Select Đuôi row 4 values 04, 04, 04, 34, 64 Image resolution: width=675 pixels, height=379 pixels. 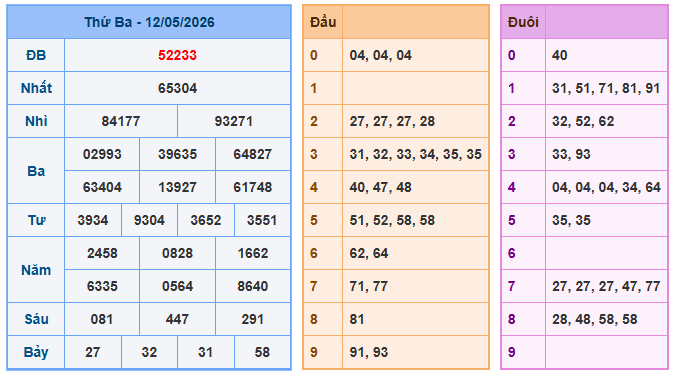pos(607,187)
